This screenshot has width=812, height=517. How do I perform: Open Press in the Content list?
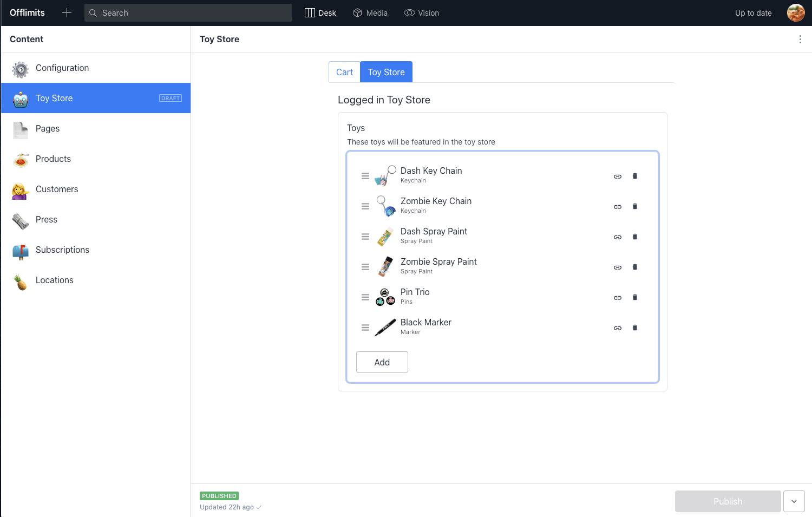pyautogui.click(x=96, y=220)
